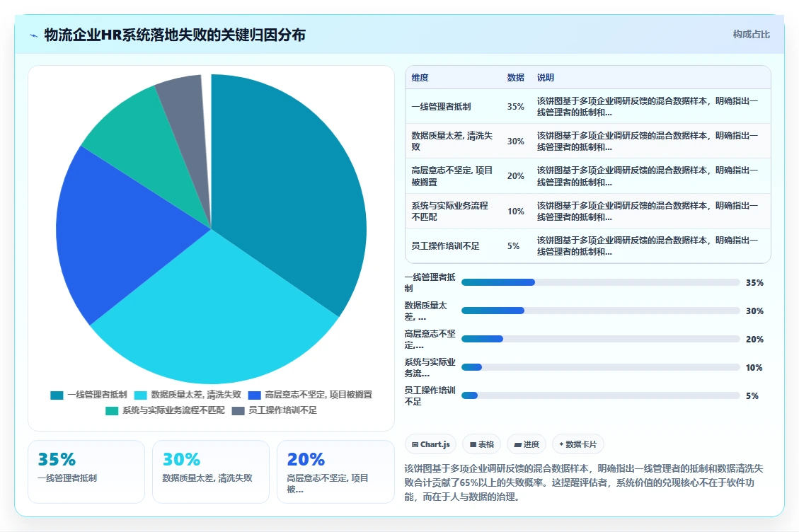The width and height of the screenshot is (799, 532).
Task: Click the lightning icon beside the chart title
Action: coord(34,35)
